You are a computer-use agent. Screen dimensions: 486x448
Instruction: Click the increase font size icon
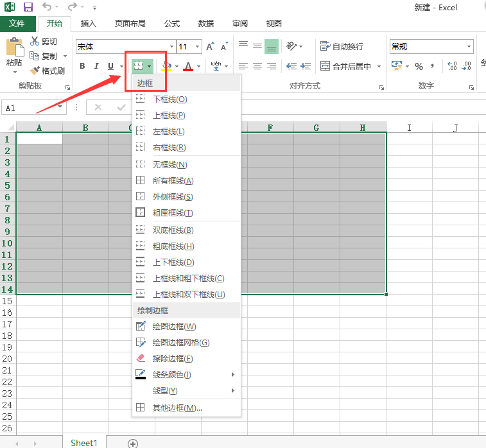coord(210,47)
